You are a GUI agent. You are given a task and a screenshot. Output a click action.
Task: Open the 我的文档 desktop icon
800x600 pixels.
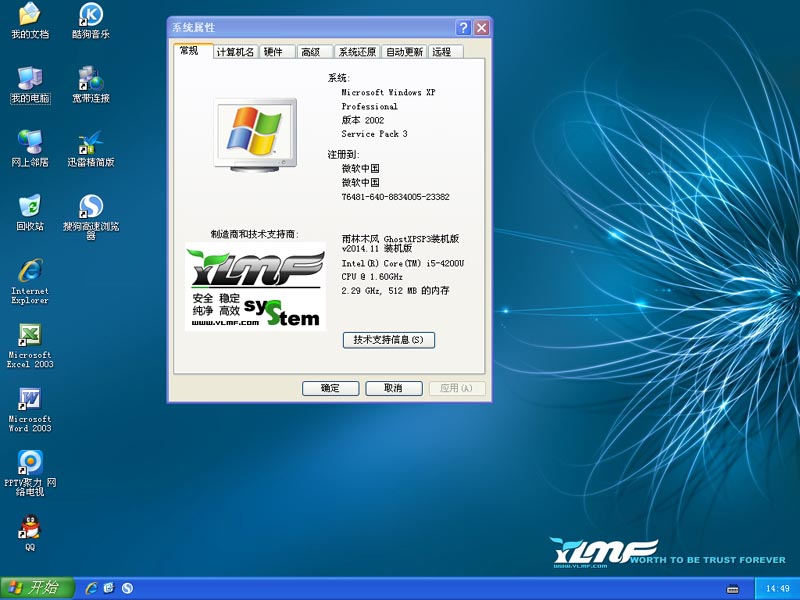pyautogui.click(x=30, y=21)
